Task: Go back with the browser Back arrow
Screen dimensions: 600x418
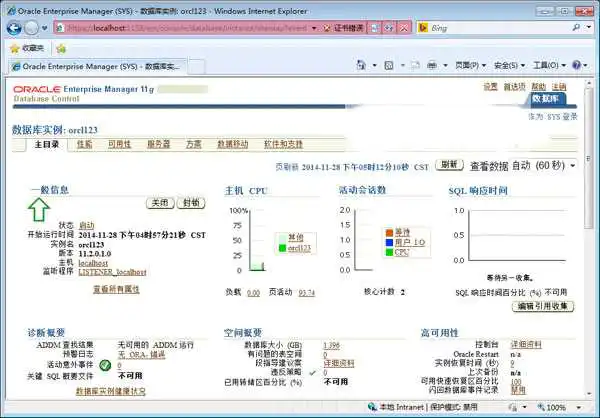Action: click(x=14, y=28)
